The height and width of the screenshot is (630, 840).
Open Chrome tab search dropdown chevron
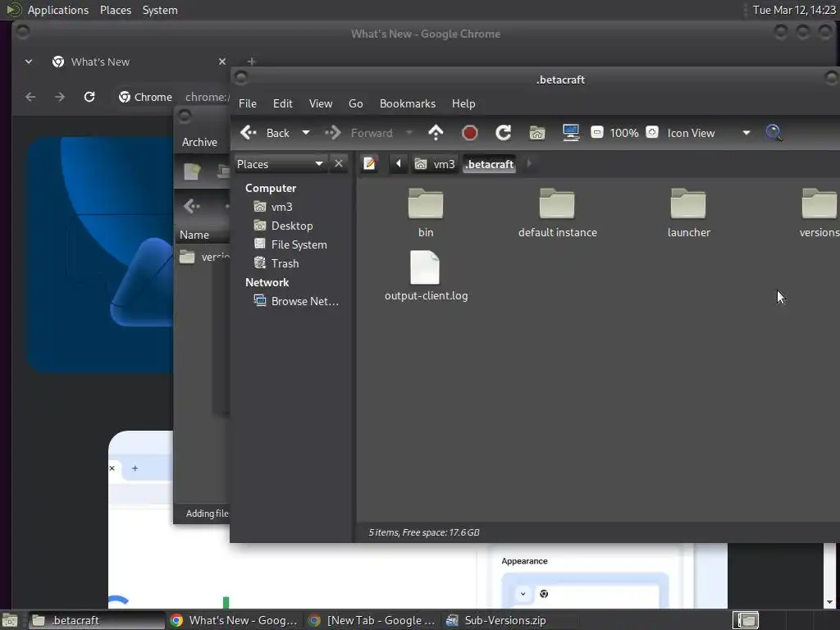click(x=29, y=62)
